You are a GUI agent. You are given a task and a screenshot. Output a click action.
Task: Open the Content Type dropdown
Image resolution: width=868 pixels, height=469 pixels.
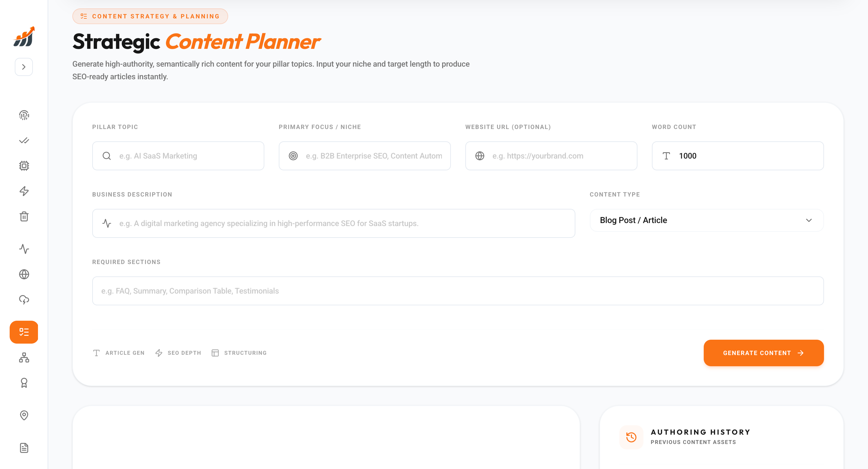click(706, 220)
